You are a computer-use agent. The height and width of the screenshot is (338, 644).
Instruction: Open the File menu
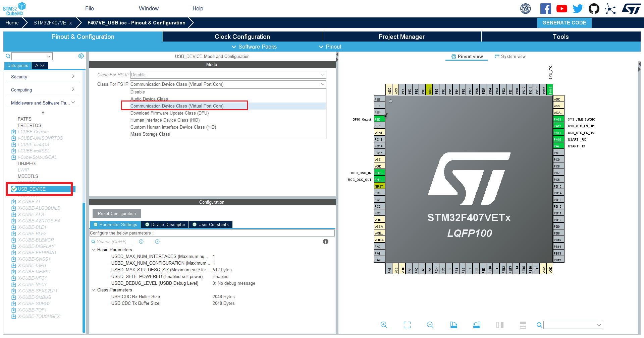click(x=90, y=8)
